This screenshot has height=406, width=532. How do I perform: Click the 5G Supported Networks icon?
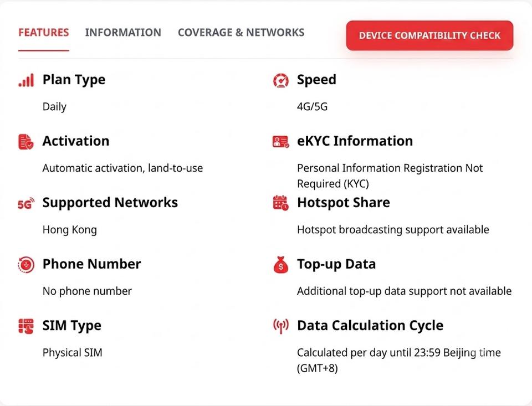26,203
